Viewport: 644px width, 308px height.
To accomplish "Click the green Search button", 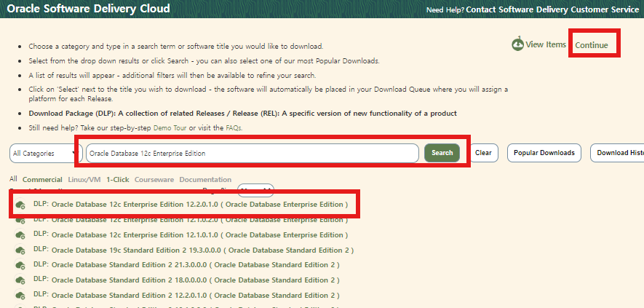I will pos(442,153).
